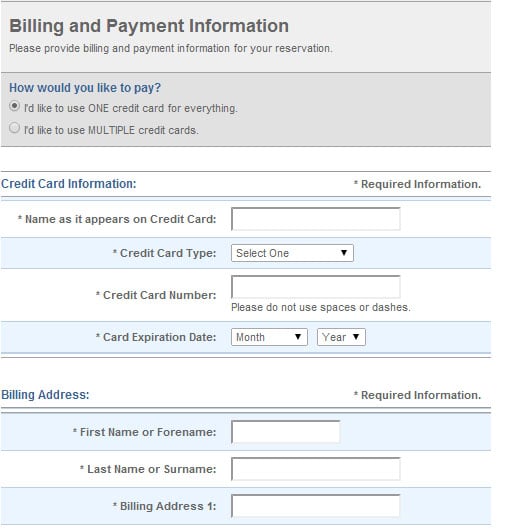515x530 pixels.
Task: Open the expiration Year dropdown
Action: (x=341, y=337)
